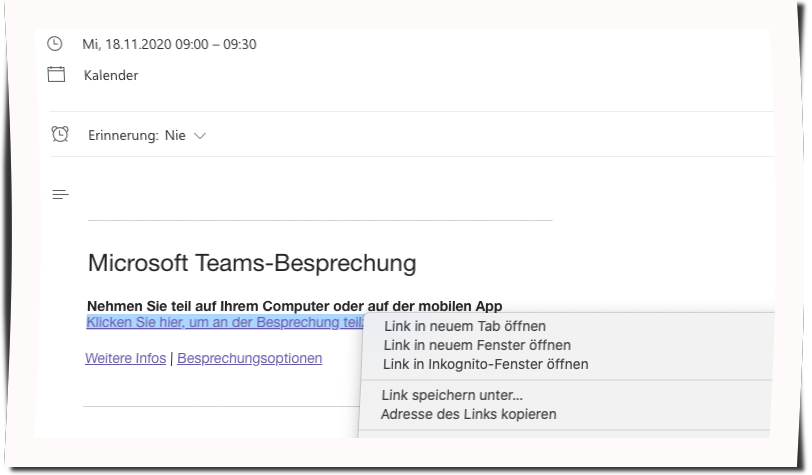Click the alarm clock reminder icon

tap(59, 134)
